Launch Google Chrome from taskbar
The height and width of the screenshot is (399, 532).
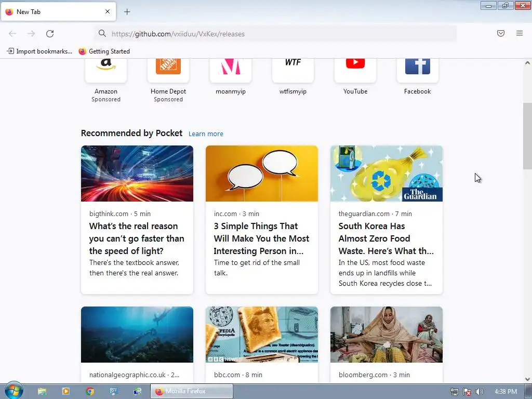(90, 392)
